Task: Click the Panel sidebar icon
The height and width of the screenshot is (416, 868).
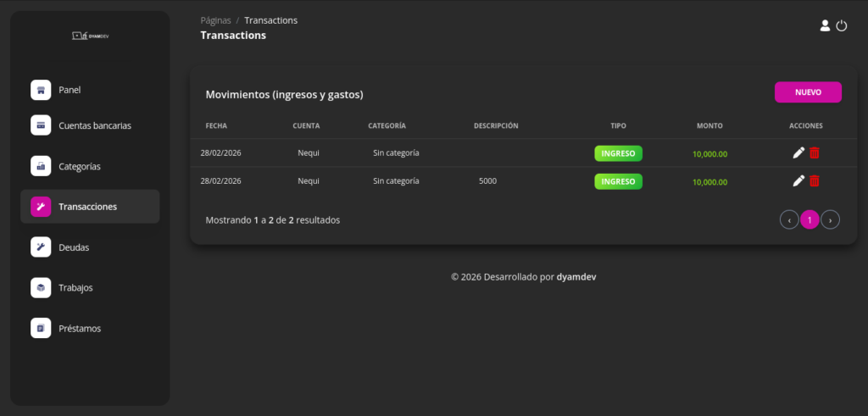Action: pos(41,90)
